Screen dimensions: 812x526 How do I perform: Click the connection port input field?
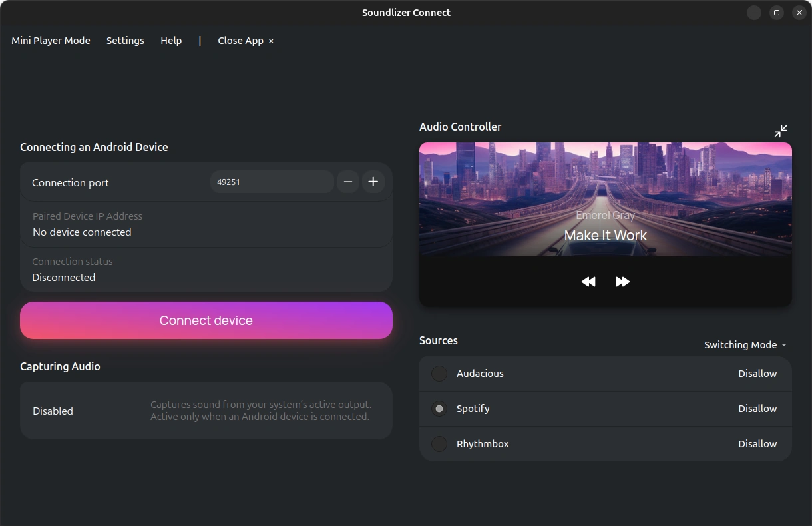pos(272,181)
